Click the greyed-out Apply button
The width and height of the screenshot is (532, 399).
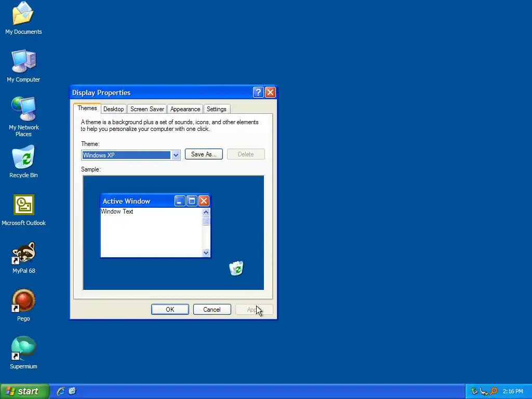pyautogui.click(x=254, y=310)
